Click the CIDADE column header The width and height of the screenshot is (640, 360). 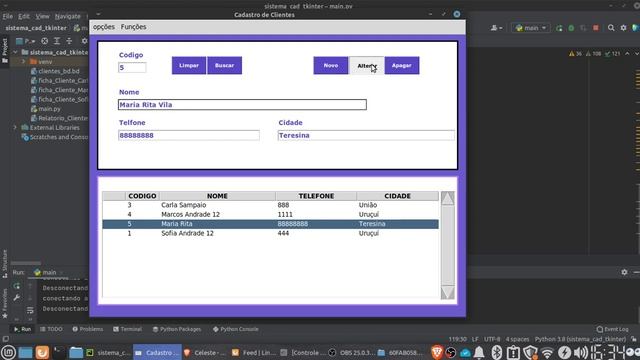point(397,196)
